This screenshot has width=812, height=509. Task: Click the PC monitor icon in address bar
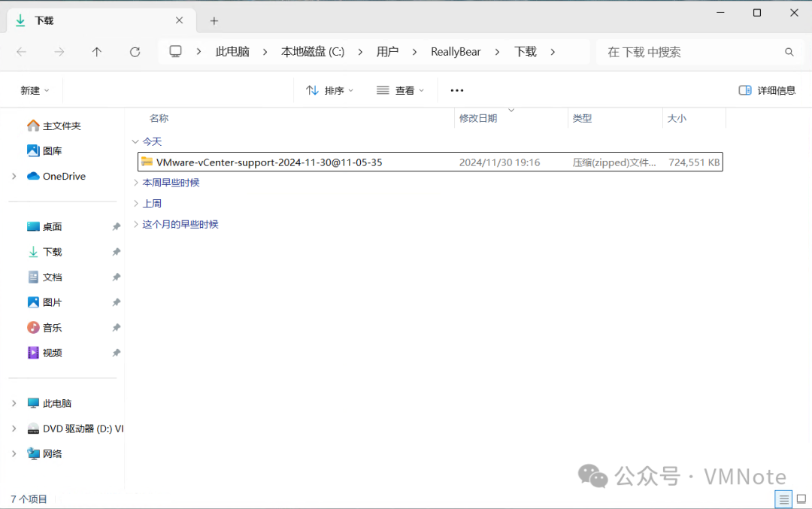[x=175, y=51]
